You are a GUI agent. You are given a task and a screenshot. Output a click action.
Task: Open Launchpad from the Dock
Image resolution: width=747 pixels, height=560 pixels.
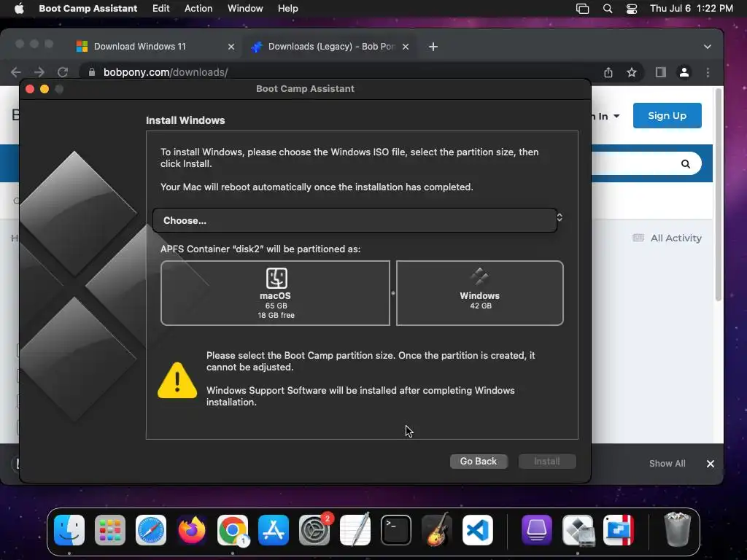[110, 530]
